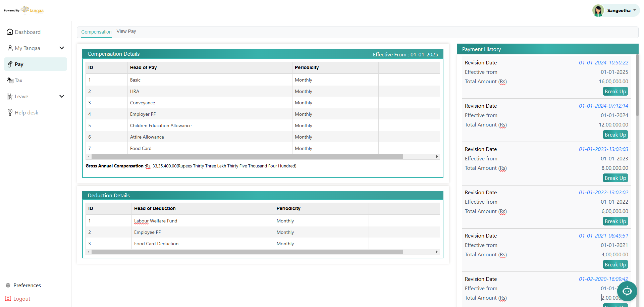Click Sangeetha's profile avatar
The width and height of the screenshot is (644, 307).
pos(598,10)
